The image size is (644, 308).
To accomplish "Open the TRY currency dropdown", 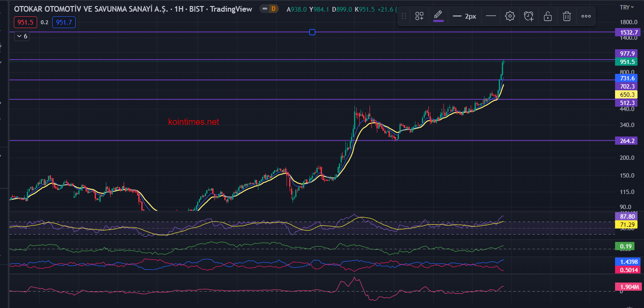I will [627, 7].
